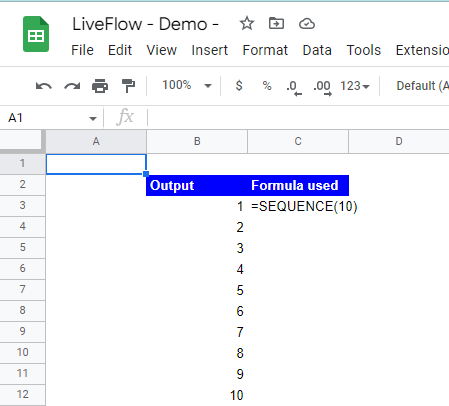Click output cell with value 4
This screenshot has height=406, width=449.
pyautogui.click(x=197, y=269)
